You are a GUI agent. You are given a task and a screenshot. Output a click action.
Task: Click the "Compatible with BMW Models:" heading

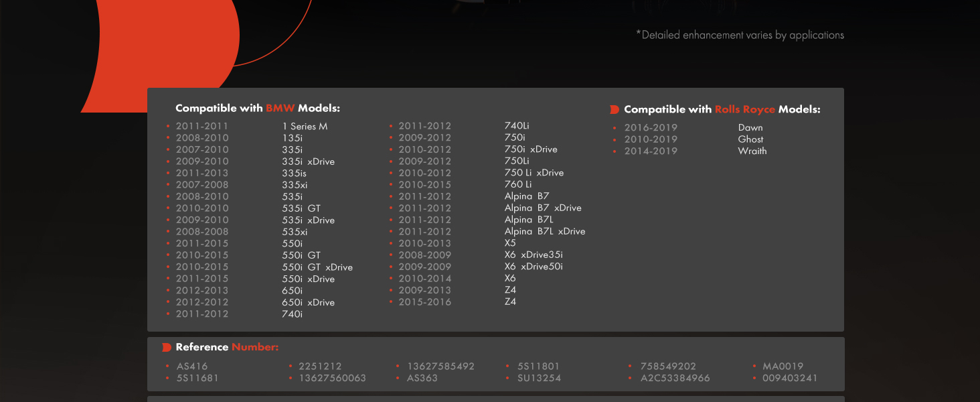[258, 108]
